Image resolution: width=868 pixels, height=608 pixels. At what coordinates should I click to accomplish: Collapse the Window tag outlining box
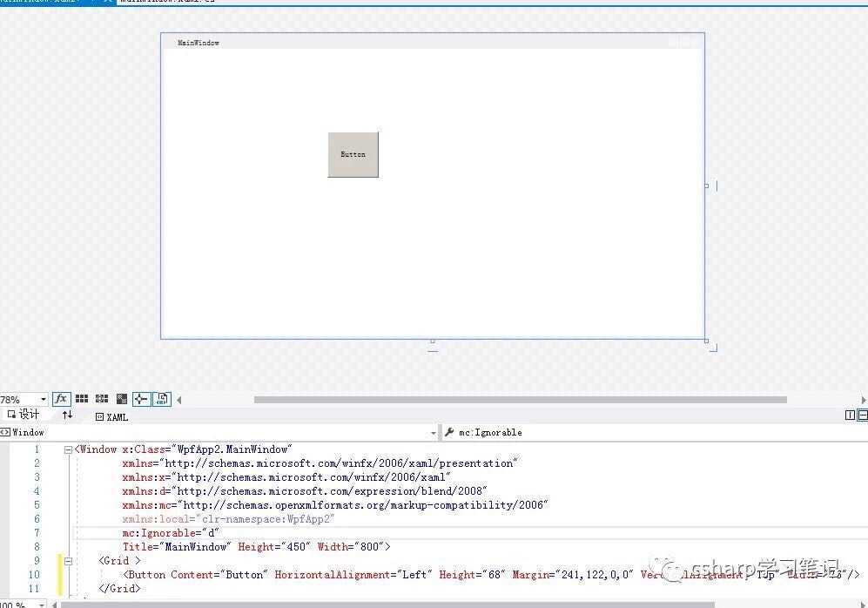(x=68, y=450)
